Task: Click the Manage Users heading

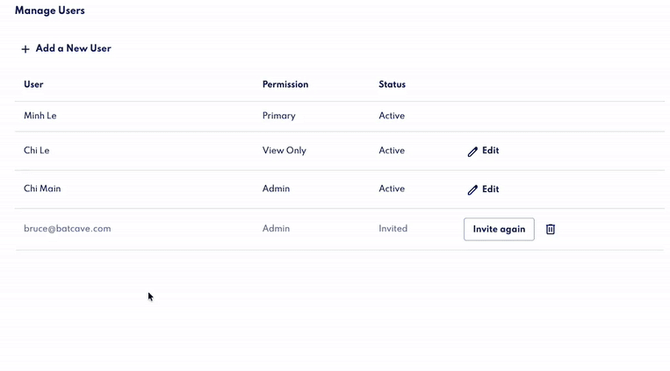Action: (x=50, y=11)
